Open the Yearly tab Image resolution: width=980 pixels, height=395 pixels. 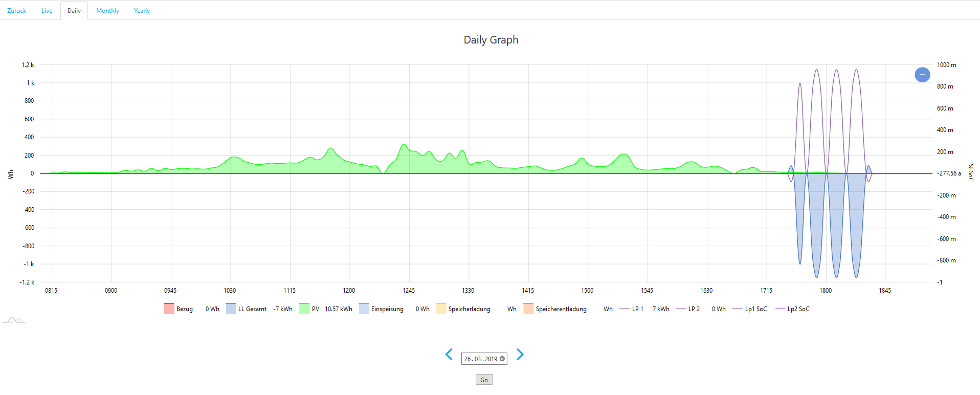[142, 11]
